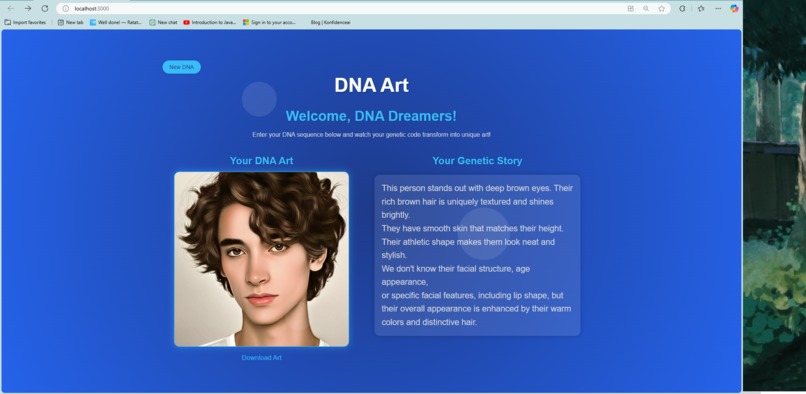Open the browser extensions icon
The width and height of the screenshot is (806, 394).
[x=682, y=9]
